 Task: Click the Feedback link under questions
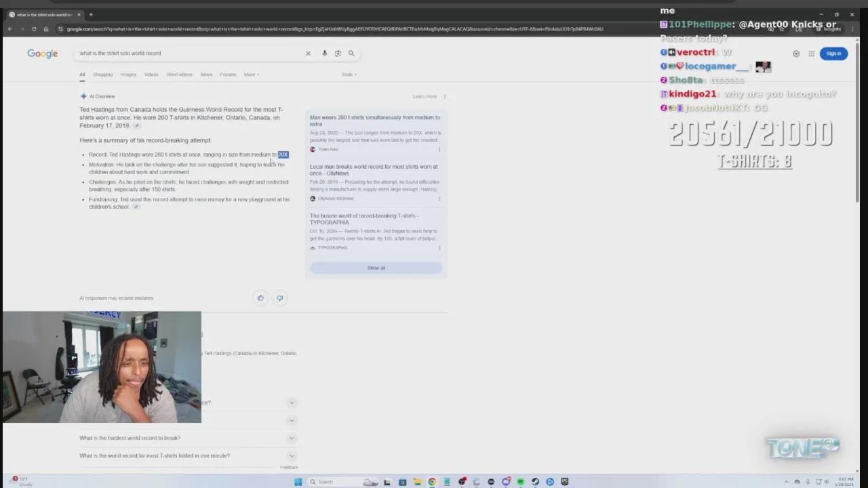point(289,467)
